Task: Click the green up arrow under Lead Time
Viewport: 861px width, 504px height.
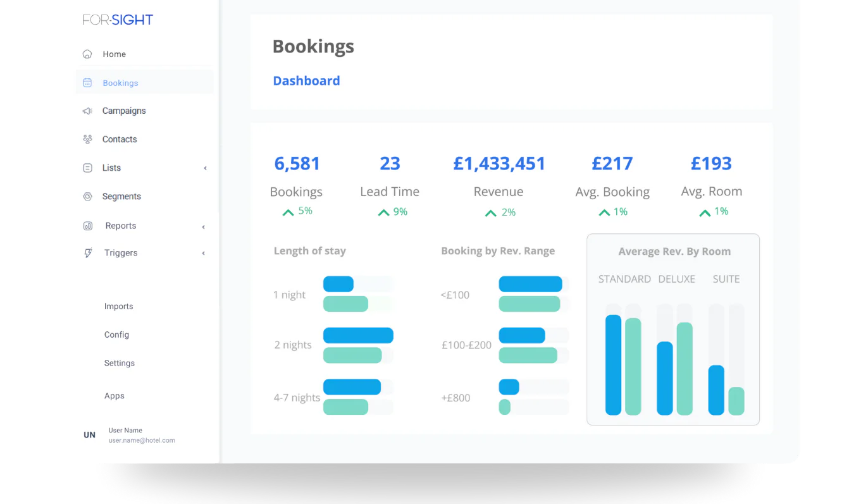Action: [x=383, y=212]
